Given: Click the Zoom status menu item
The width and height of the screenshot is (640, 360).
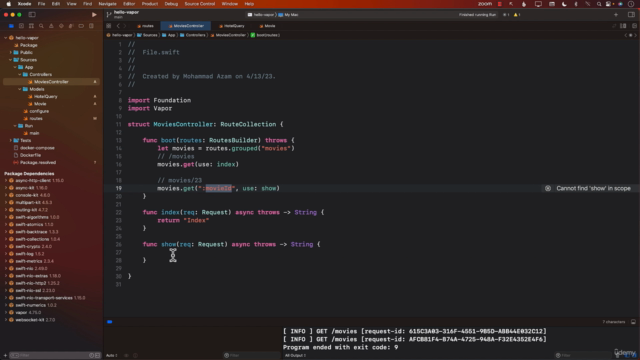Looking at the screenshot, I should click(x=484, y=4).
